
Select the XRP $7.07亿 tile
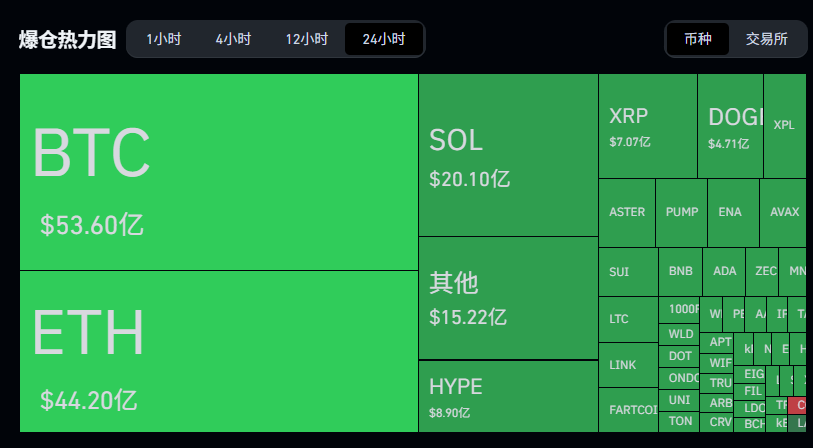pyautogui.click(x=648, y=126)
